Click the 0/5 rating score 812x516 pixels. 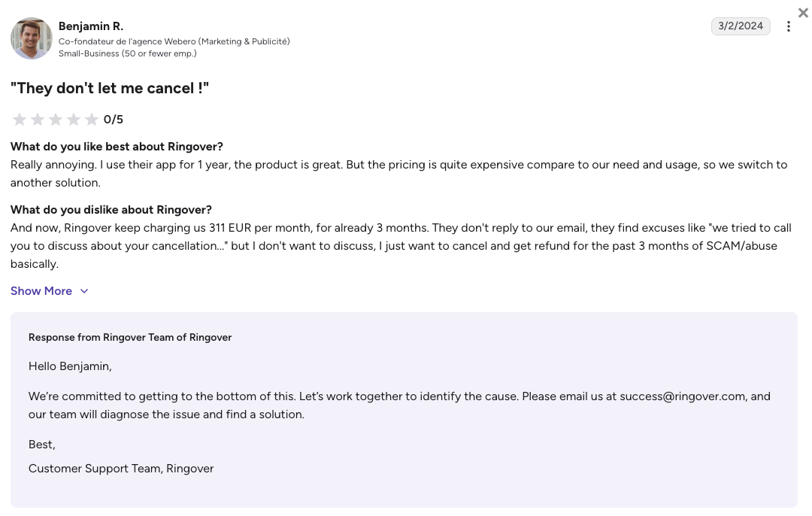tap(114, 120)
